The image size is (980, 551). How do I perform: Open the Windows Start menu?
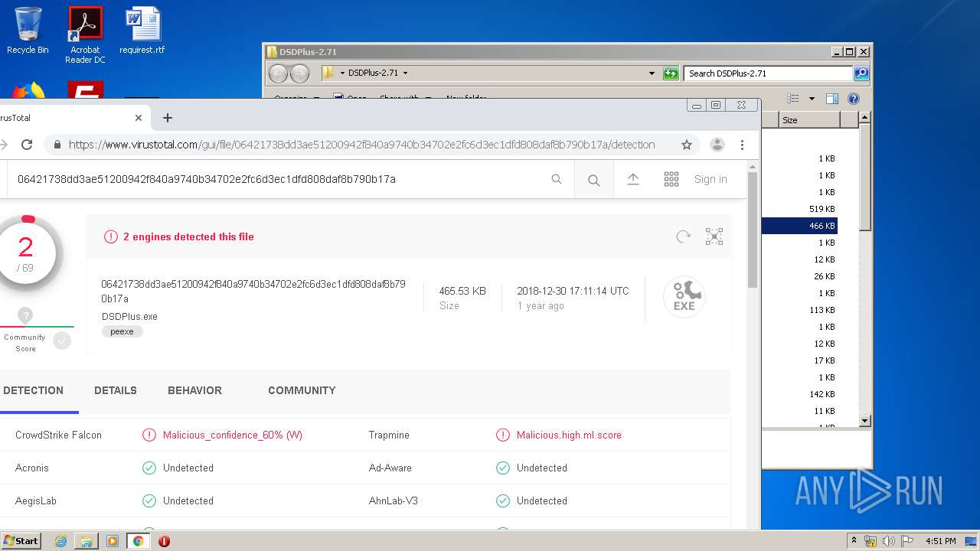(x=21, y=540)
